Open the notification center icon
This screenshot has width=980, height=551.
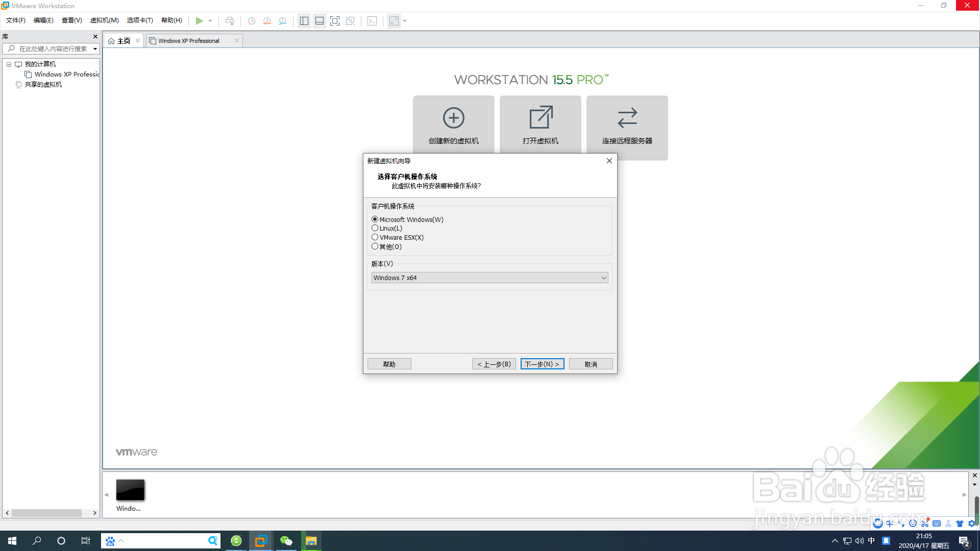coord(964,541)
